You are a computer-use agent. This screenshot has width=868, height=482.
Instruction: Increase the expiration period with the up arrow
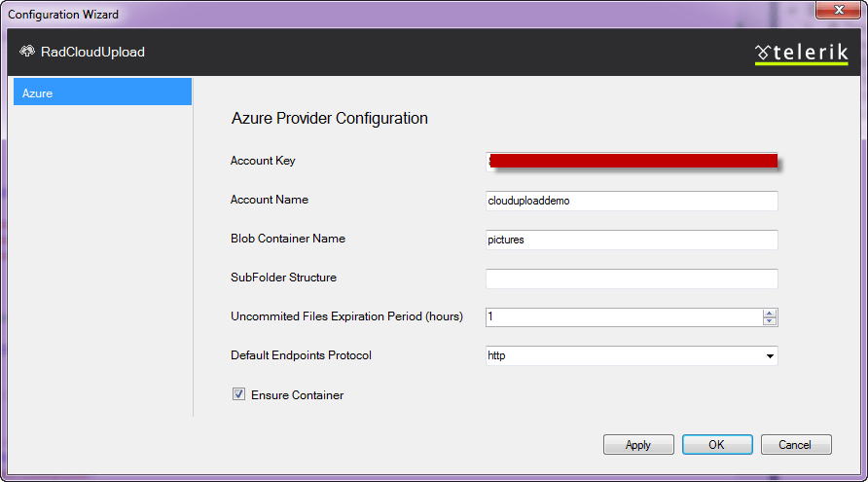tap(770, 314)
